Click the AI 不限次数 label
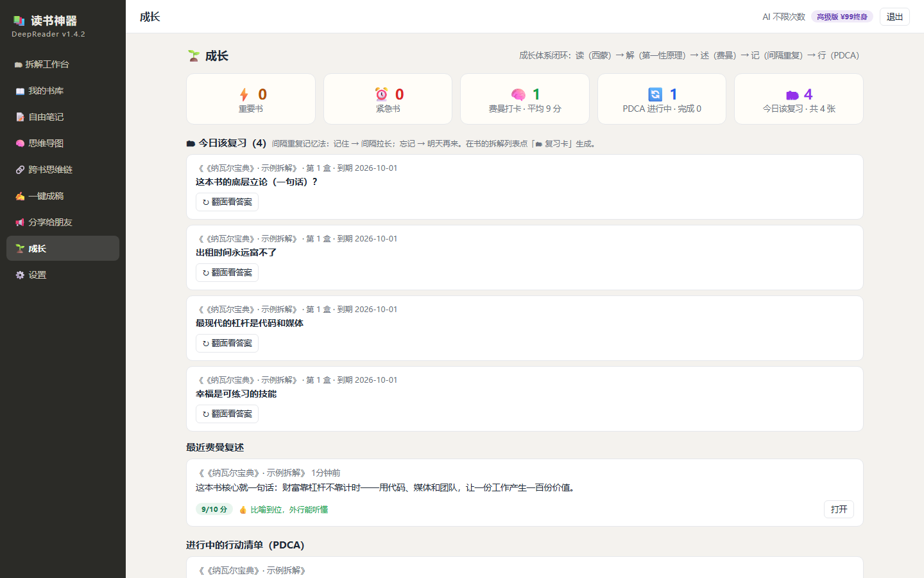The height and width of the screenshot is (578, 924). 783,17
